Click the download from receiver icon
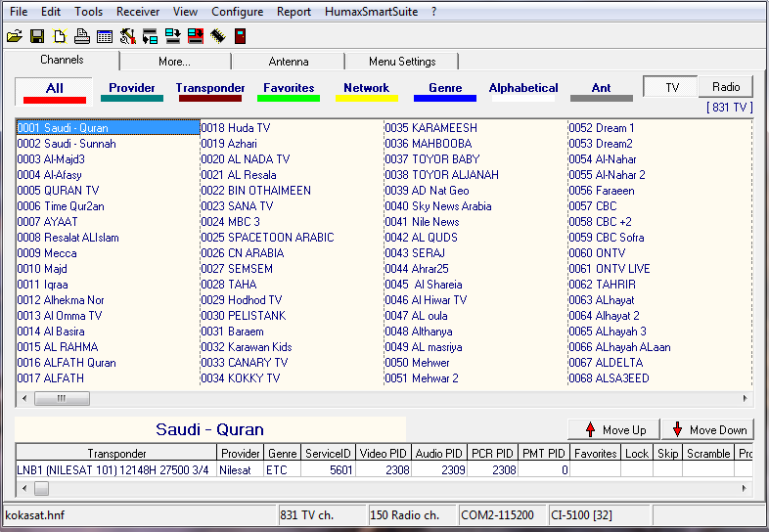This screenshot has height=532, width=769. [150, 36]
